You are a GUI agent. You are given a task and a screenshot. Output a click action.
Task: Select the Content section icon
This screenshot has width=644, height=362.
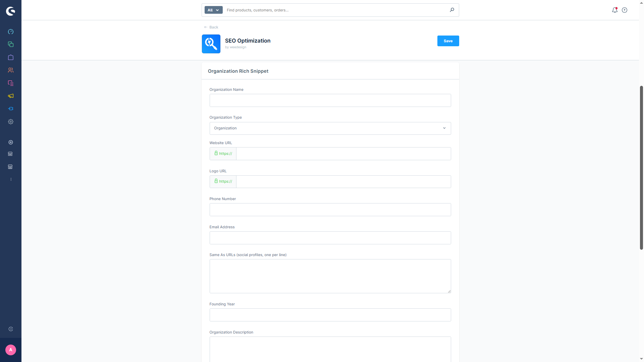click(11, 83)
